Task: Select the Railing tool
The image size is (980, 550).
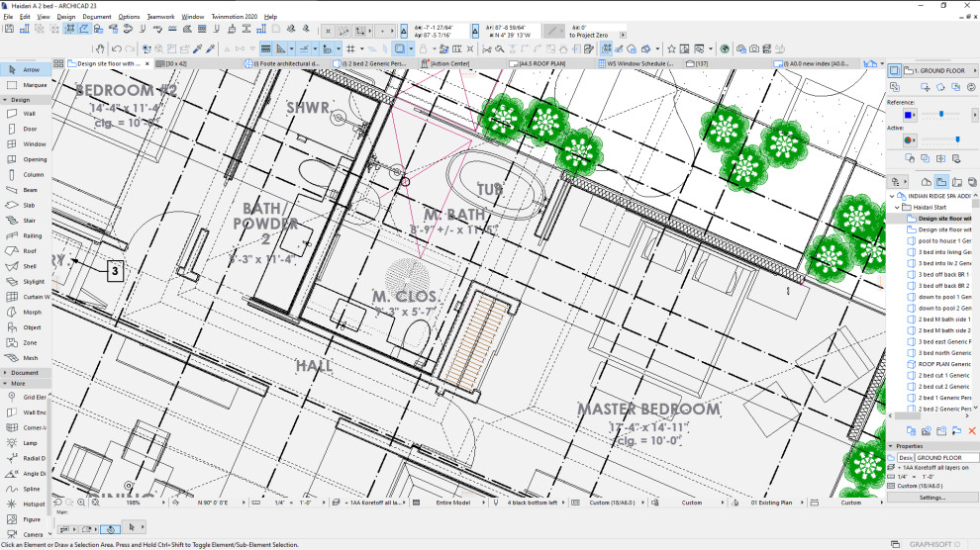Action: tap(25, 236)
